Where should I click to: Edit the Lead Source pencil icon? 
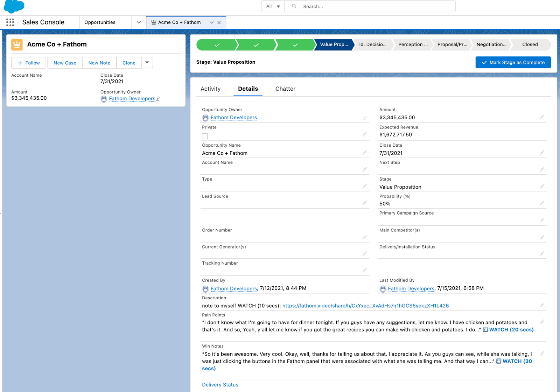[364, 203]
